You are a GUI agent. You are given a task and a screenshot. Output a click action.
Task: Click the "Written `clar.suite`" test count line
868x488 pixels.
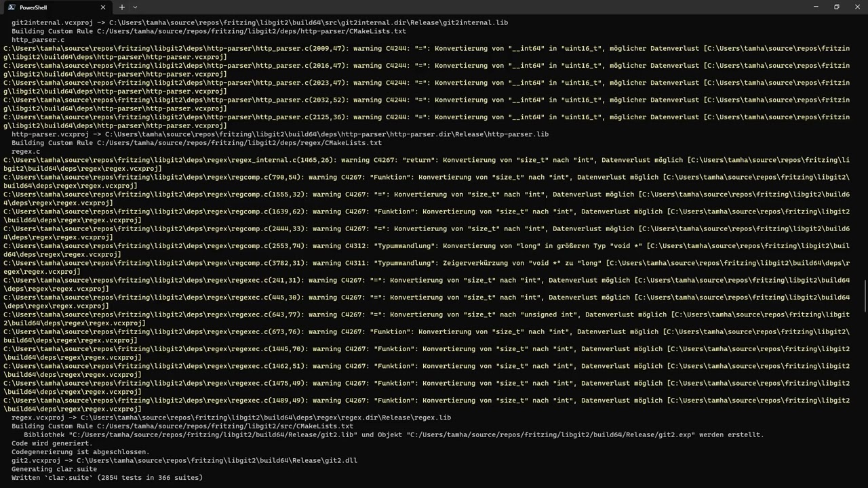[107, 478]
